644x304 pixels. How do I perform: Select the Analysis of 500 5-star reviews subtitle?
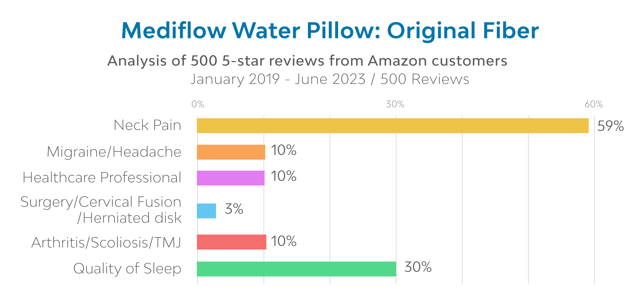(x=307, y=61)
